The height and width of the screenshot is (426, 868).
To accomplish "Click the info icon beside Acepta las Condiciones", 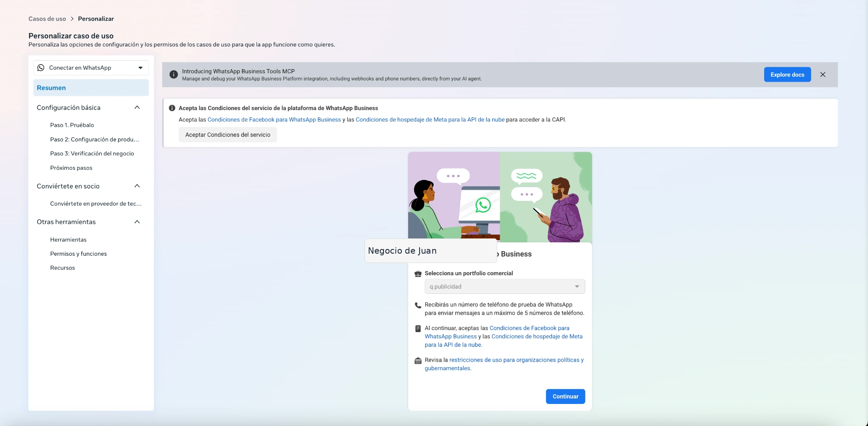I will click(x=172, y=108).
